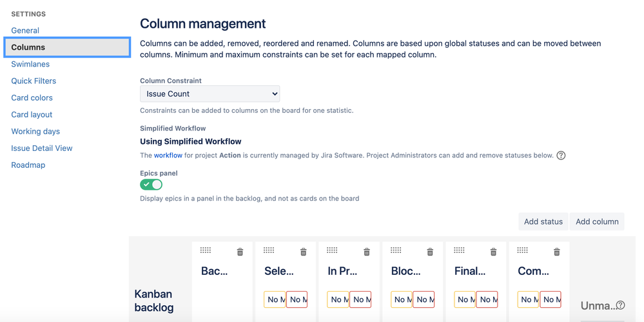Remove the In Progress column via trash icon

click(366, 252)
